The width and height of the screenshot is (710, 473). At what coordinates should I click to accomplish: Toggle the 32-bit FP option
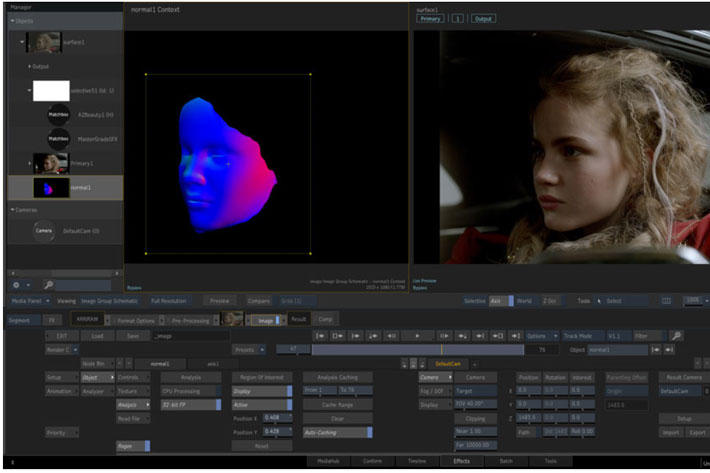click(191, 405)
